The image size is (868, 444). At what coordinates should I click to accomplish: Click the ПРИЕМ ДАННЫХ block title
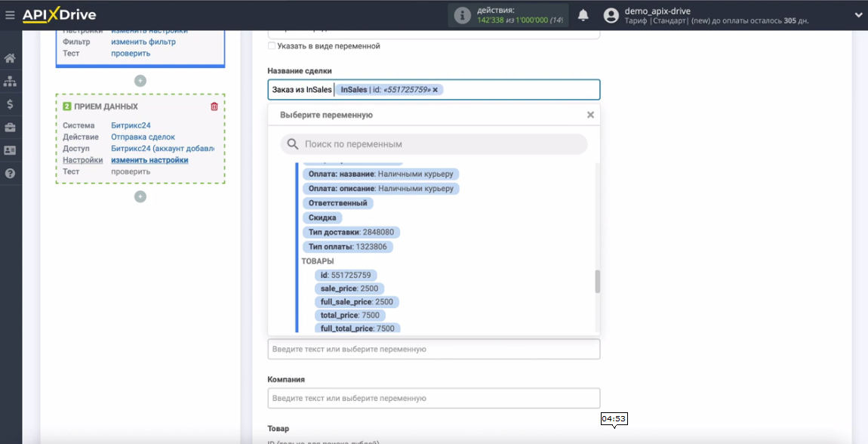pyautogui.click(x=106, y=106)
